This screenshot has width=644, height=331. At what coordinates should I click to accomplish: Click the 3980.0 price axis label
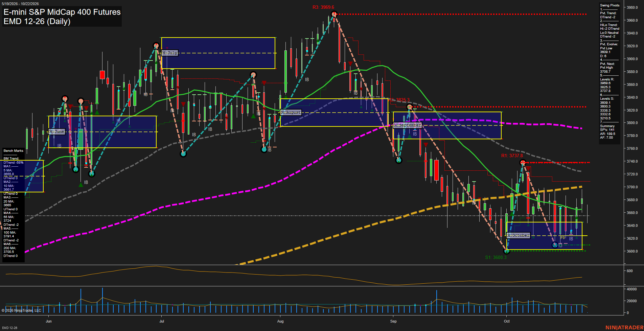(x=632, y=7)
